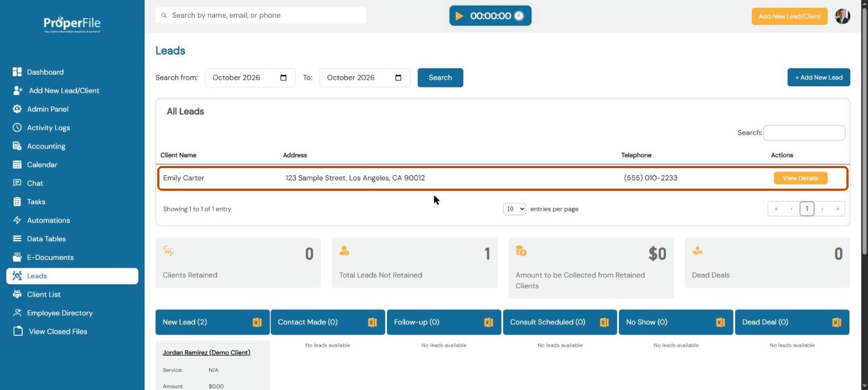
Task: Export No Show column to Excel
Action: coord(720,322)
